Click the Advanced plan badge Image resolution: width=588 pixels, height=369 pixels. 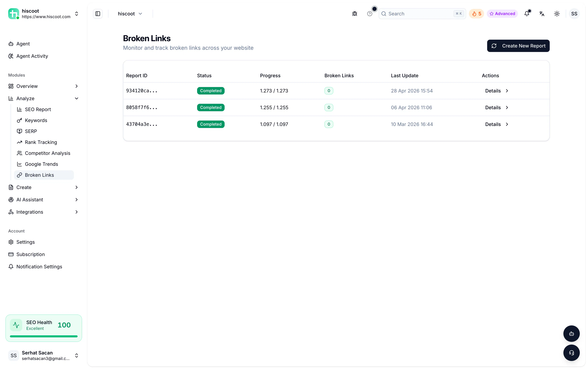point(502,14)
